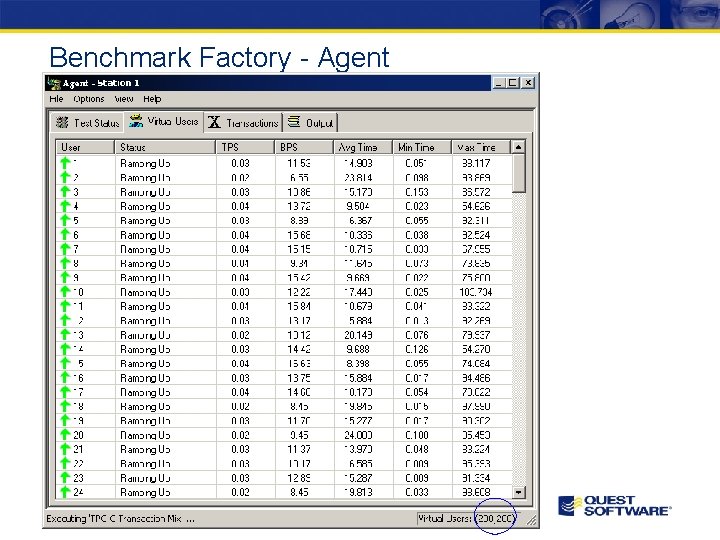Sort by the Min Time column header
The width and height of the screenshot is (720, 540).
click(x=422, y=147)
